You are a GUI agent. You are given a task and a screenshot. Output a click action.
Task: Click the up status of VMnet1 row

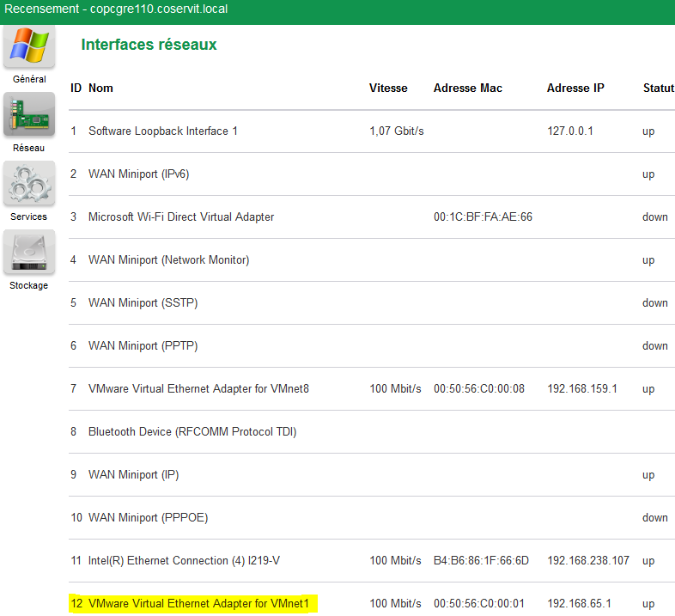[x=648, y=604]
